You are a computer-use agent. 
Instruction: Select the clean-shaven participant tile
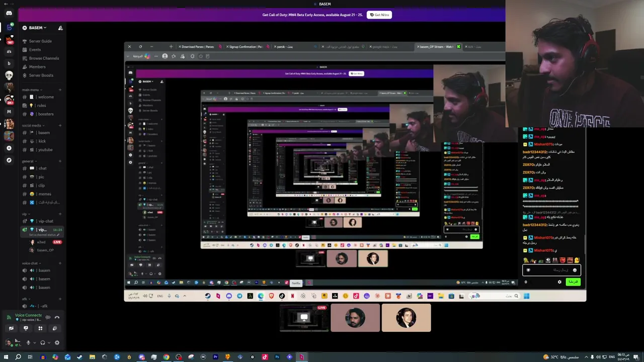[x=406, y=318]
